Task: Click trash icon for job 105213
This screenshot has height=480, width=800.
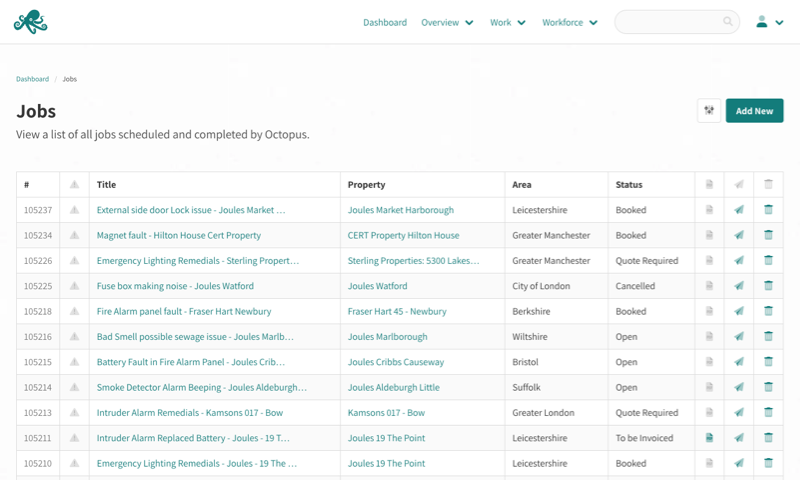Action: coord(768,412)
